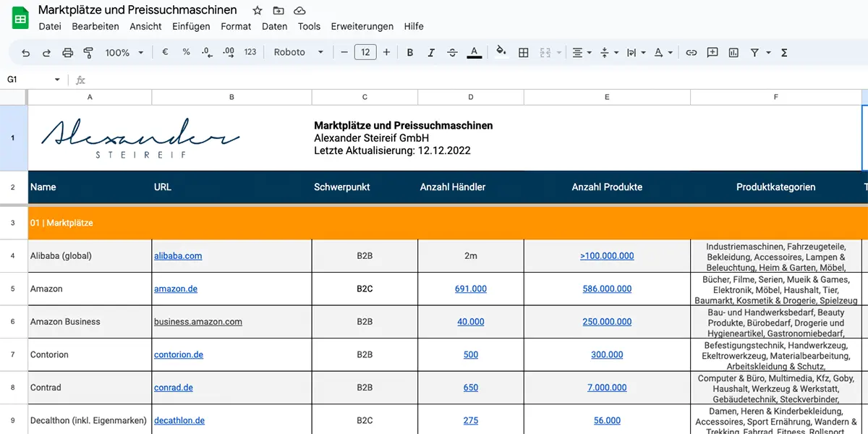Open the text color picker
The width and height of the screenshot is (868, 434).
(x=474, y=52)
